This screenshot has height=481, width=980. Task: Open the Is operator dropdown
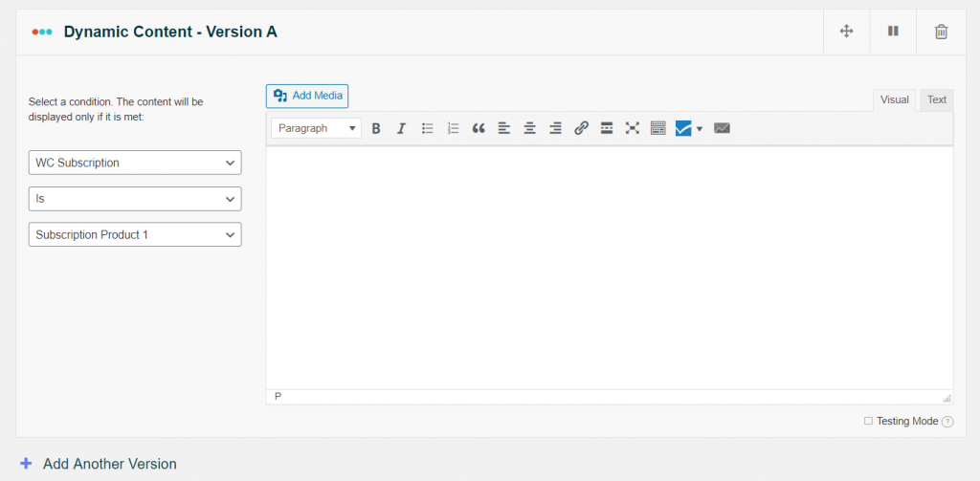(135, 199)
